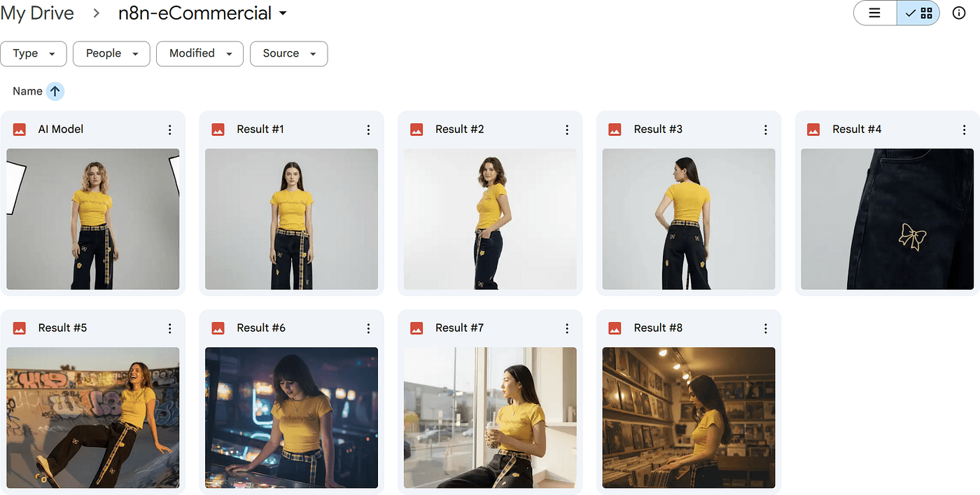
Task: Open more actions for Result #8
Action: pyautogui.click(x=765, y=328)
